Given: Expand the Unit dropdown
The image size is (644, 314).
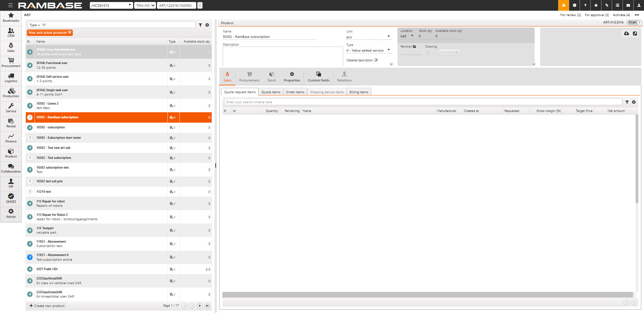Looking at the screenshot, I should click(x=389, y=37).
